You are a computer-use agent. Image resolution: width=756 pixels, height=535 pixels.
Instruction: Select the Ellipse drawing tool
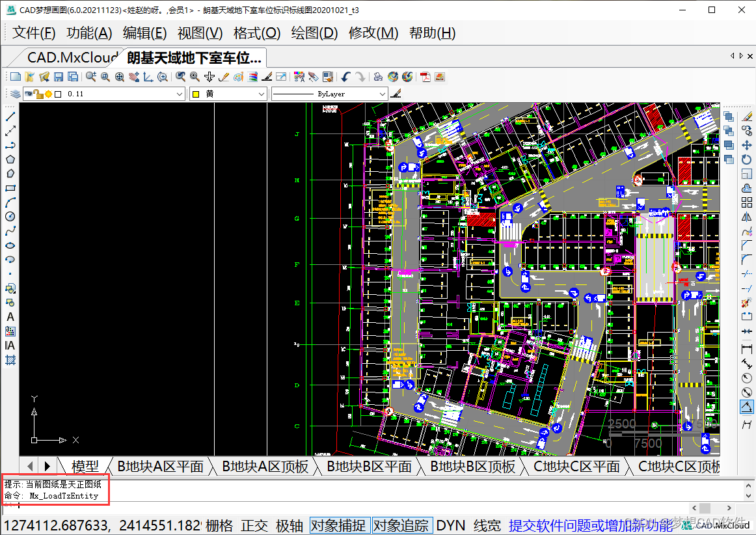(x=10, y=245)
